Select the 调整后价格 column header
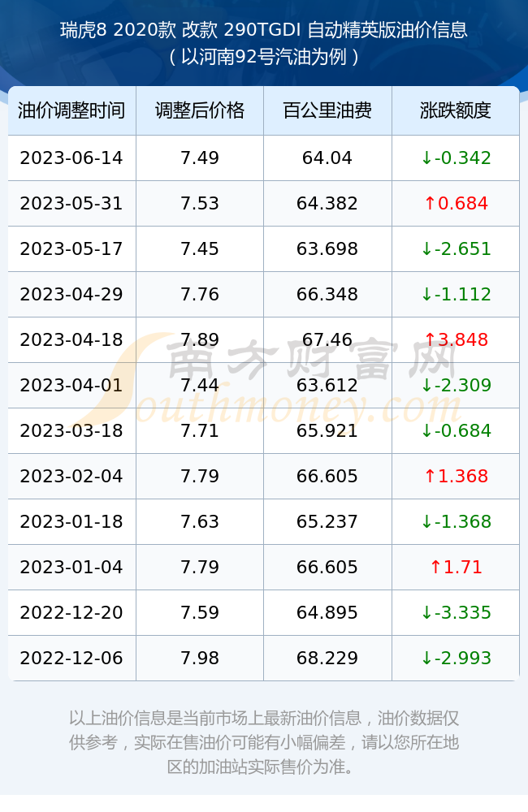The height and width of the screenshot is (812, 528). (x=200, y=110)
